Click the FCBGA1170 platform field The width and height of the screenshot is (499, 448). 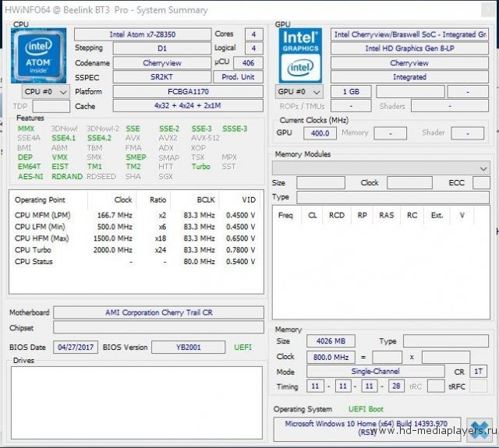[x=188, y=92]
